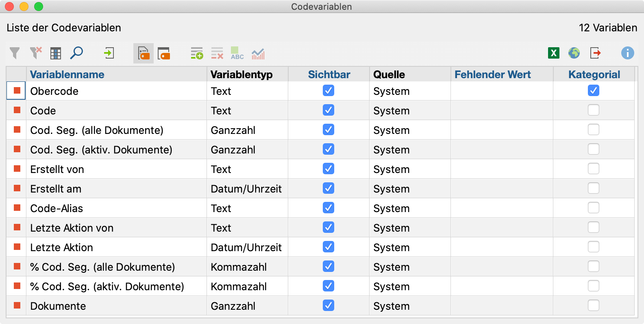Click the red square beside Letzte Aktion
The height and width of the screenshot is (324, 644).
coord(17,247)
